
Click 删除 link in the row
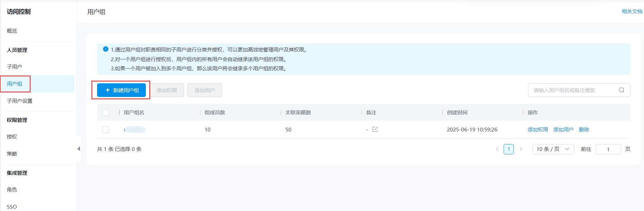tap(584, 129)
